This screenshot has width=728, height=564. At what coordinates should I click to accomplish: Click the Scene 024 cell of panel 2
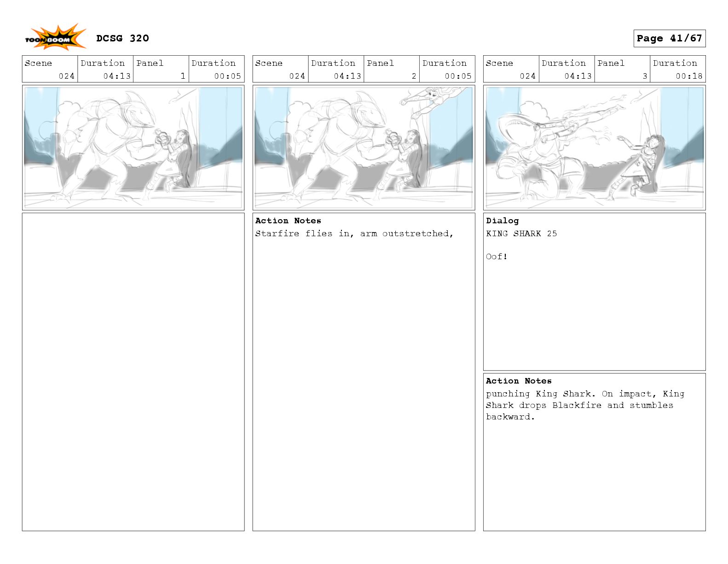click(280, 69)
